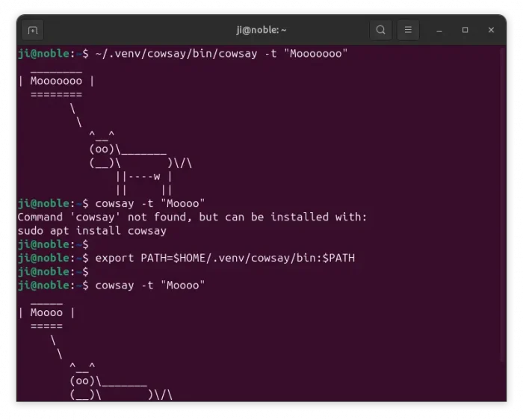
Task: Click the first ASCII cow's '(oo)' eyes
Action: coord(101,149)
